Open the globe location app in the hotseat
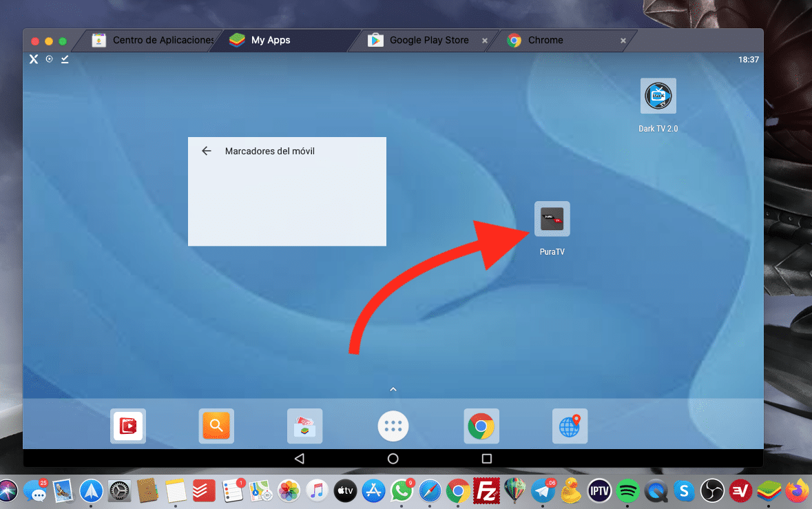Screen dimensions: 812x509 coord(570,426)
